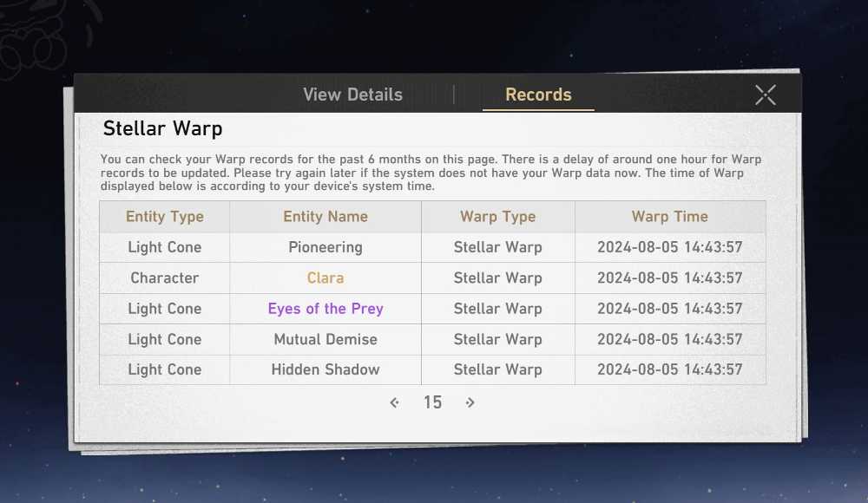Viewport: 868px width, 503px height.
Task: Select the Mutual Demise entry
Action: (325, 339)
